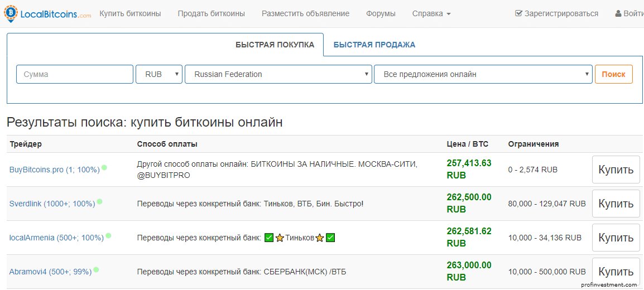This screenshot has height=290, width=644.
Task: Click Результаты поиска heading
Action: point(145,122)
